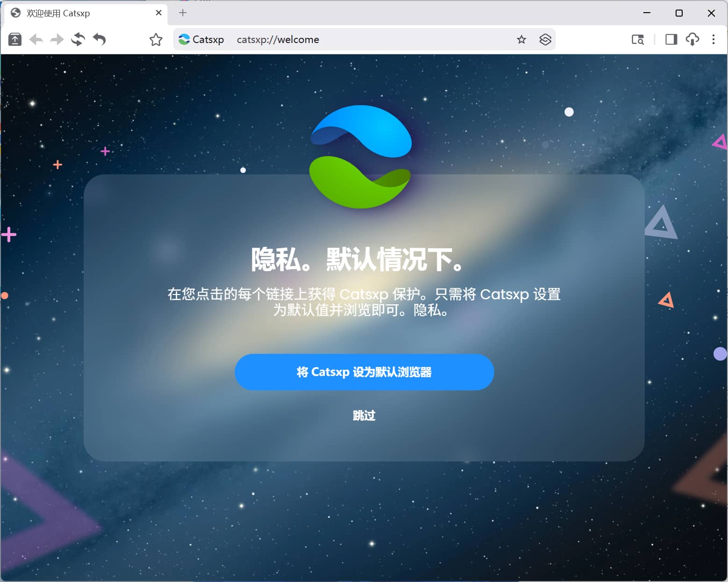Open the three-dot browser menu

point(714,40)
